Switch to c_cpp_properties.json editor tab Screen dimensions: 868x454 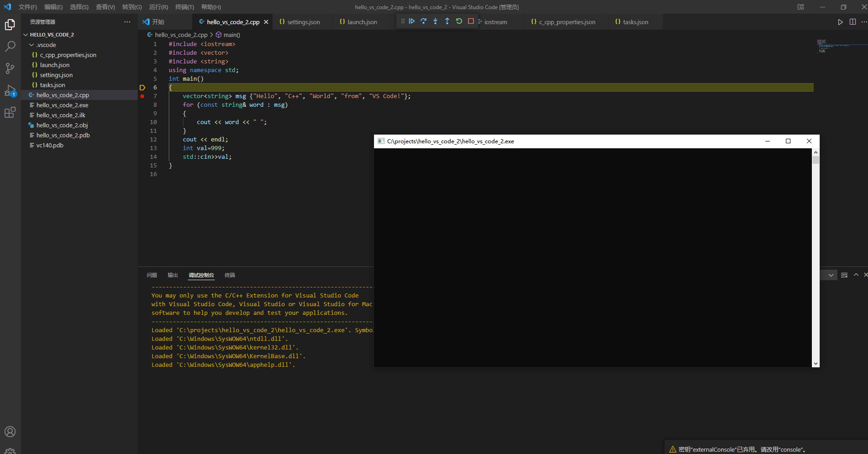567,22
